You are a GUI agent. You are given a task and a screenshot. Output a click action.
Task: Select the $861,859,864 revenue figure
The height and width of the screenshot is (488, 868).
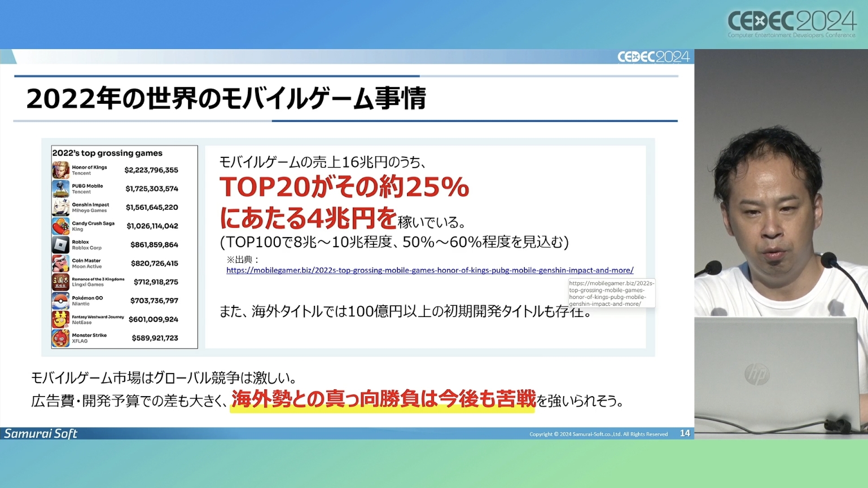[x=154, y=244]
